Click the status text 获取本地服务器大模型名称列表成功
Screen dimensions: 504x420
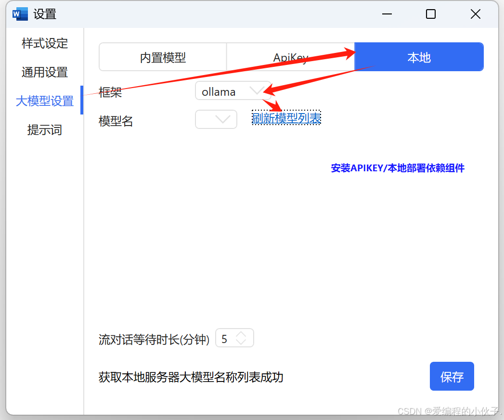coord(190,378)
